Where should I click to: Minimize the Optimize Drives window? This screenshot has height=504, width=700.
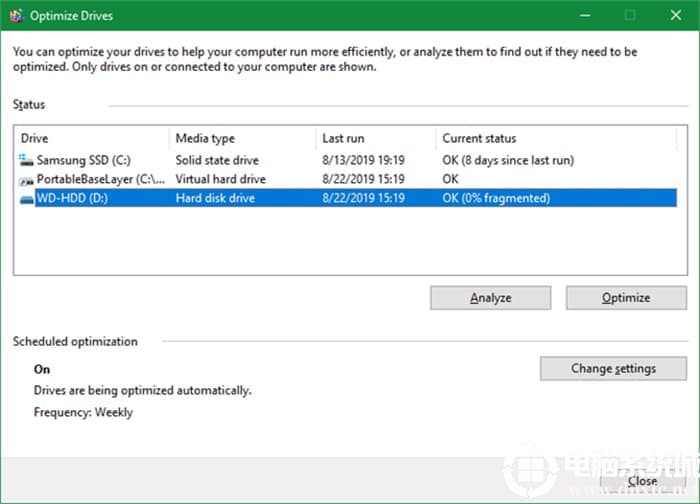pyautogui.click(x=585, y=16)
